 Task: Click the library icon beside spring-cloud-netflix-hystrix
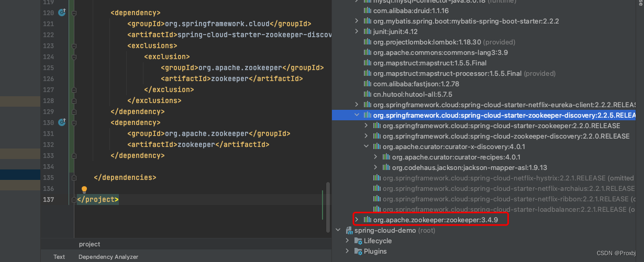coord(377,178)
